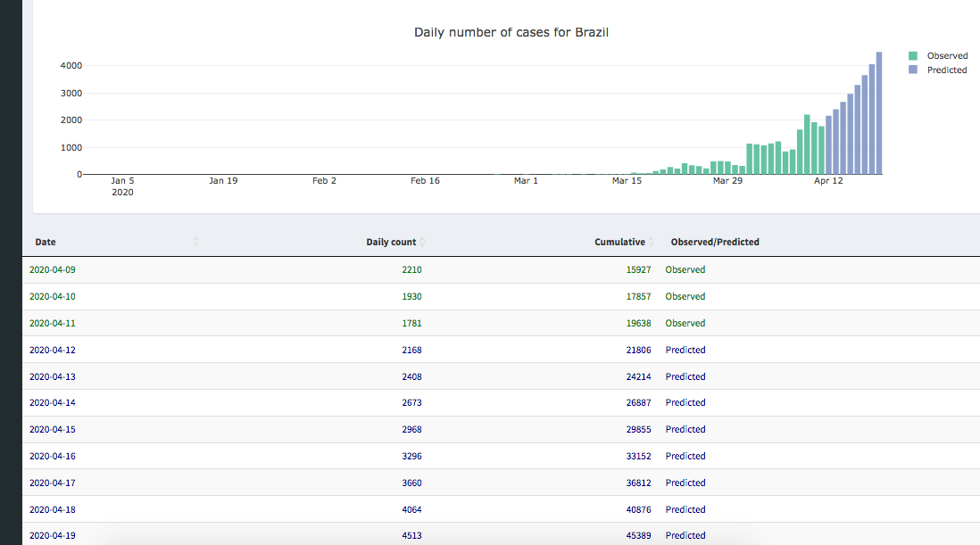Hide the Predicted legend label
This screenshot has height=545, width=980.
947,70
